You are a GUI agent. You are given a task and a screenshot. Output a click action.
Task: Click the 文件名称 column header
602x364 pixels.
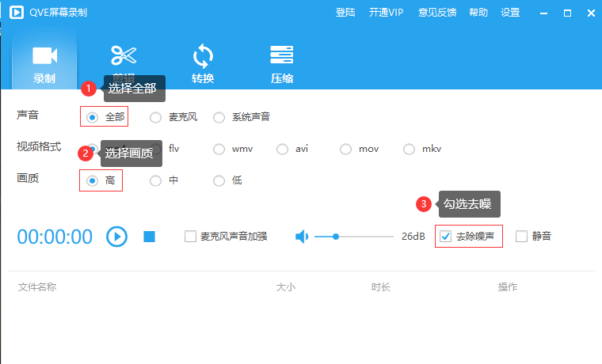[37, 287]
